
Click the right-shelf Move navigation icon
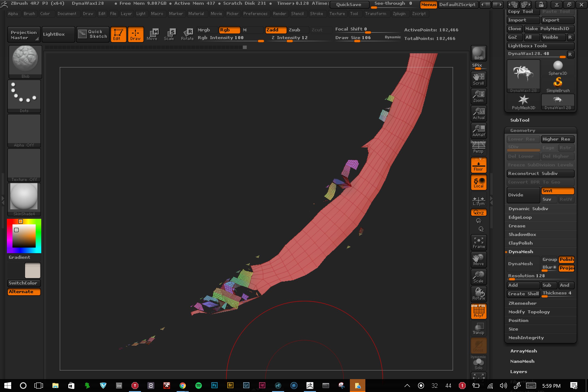click(478, 260)
